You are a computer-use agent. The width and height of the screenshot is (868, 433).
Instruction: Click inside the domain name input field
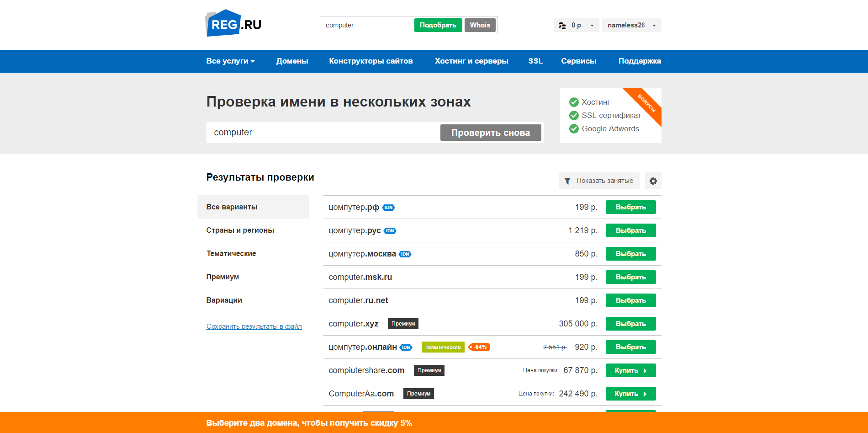[x=320, y=133]
